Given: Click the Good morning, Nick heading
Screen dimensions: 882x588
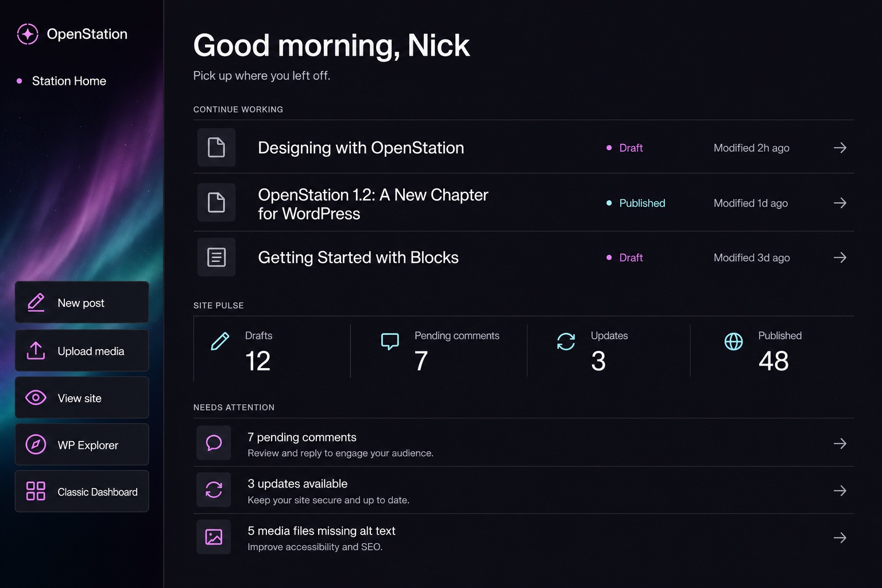Looking at the screenshot, I should click(331, 45).
